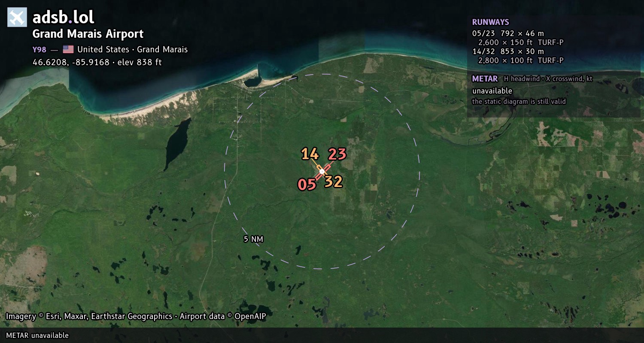Click the headwind crosswind legend text
This screenshot has height=343, width=644.
coord(548,79)
